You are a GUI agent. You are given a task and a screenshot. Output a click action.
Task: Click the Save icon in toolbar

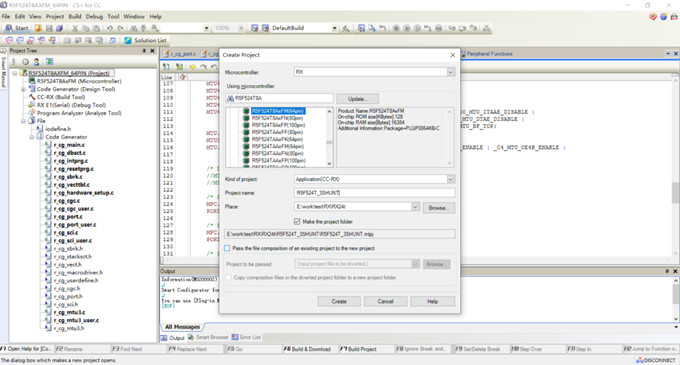coord(49,28)
